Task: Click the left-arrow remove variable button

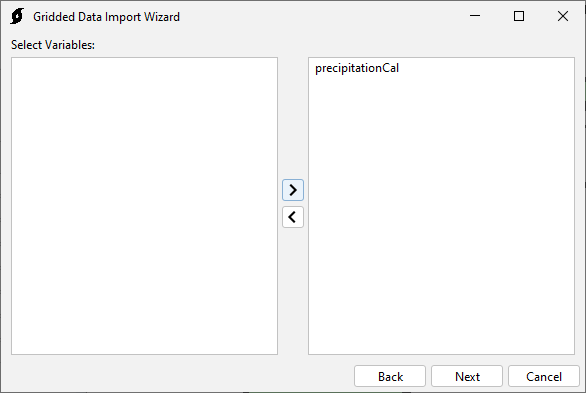Action: [293, 217]
